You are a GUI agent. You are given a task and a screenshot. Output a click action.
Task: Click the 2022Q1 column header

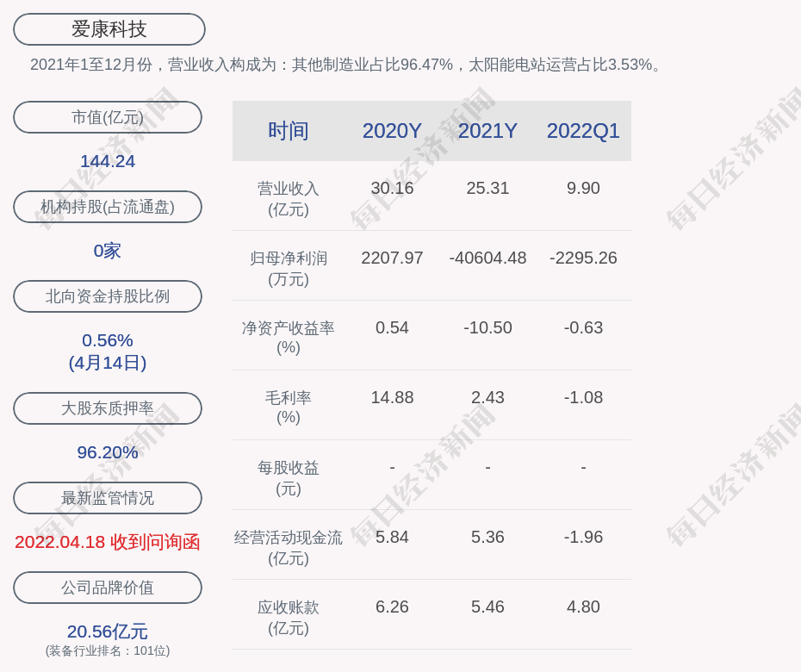[583, 131]
